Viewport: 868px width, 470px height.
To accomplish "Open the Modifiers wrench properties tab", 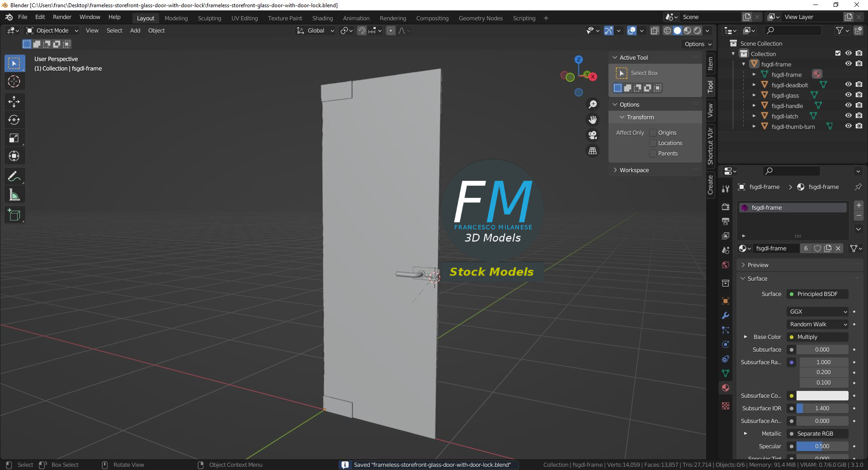I will click(x=726, y=315).
